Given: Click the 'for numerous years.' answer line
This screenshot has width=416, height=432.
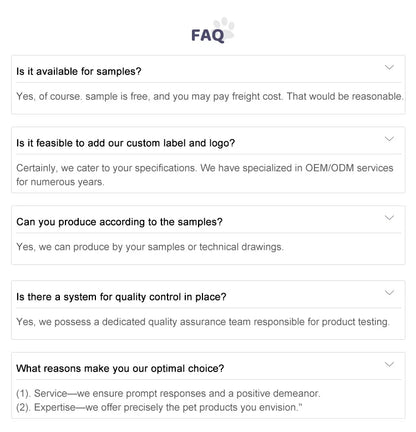Looking at the screenshot, I should pyautogui.click(x=60, y=182).
